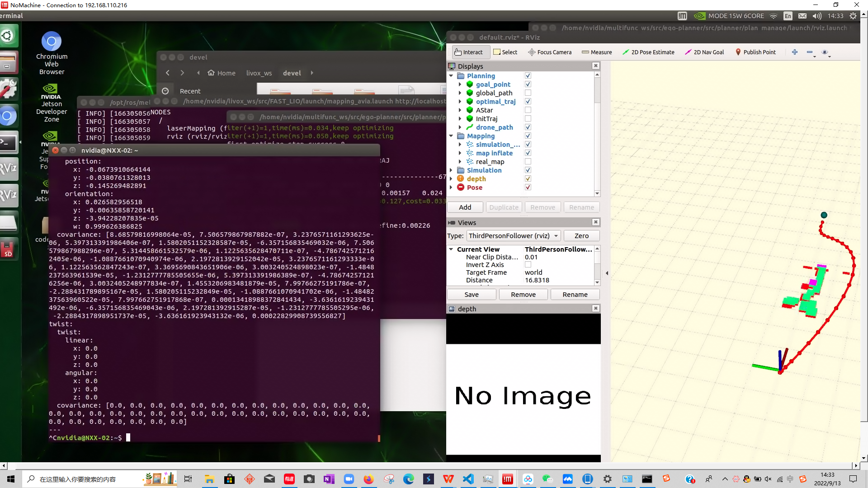This screenshot has height=488, width=868.
Task: Expand the map inflate display item
Action: [460, 153]
